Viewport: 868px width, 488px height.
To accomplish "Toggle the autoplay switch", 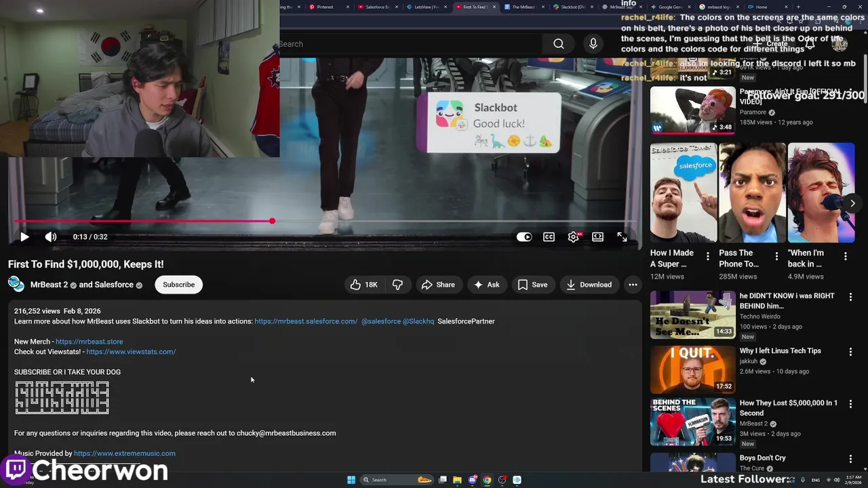I will [x=524, y=237].
